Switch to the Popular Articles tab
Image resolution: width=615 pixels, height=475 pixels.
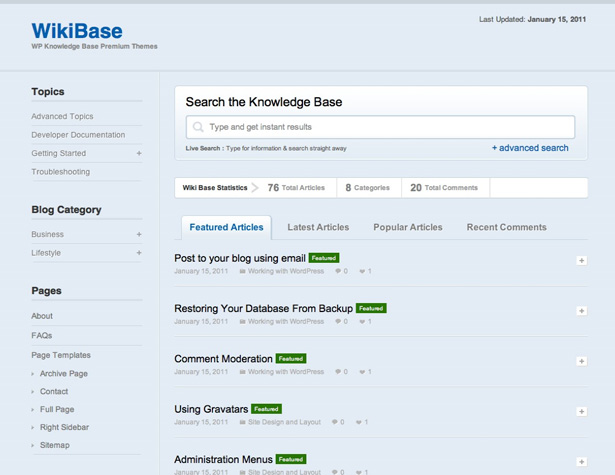[x=408, y=227]
